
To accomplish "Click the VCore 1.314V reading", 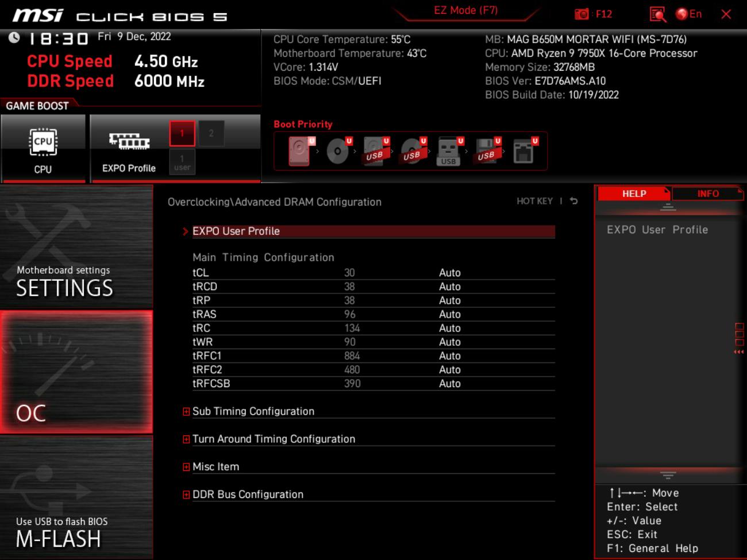I will (306, 67).
